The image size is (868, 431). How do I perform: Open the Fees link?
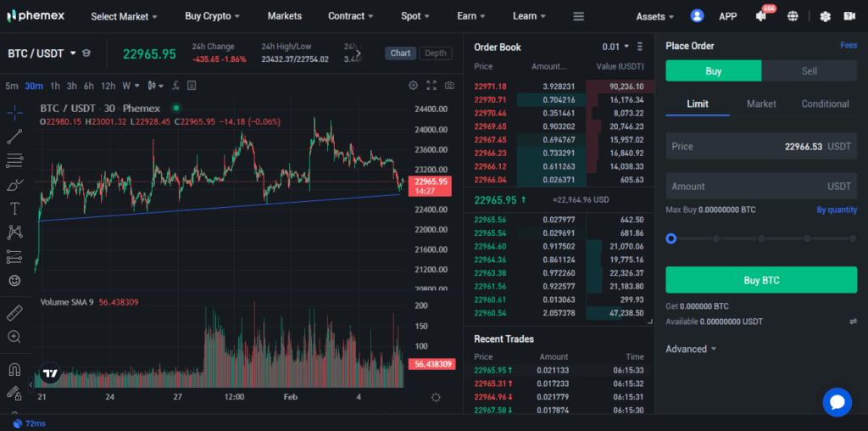pos(849,46)
